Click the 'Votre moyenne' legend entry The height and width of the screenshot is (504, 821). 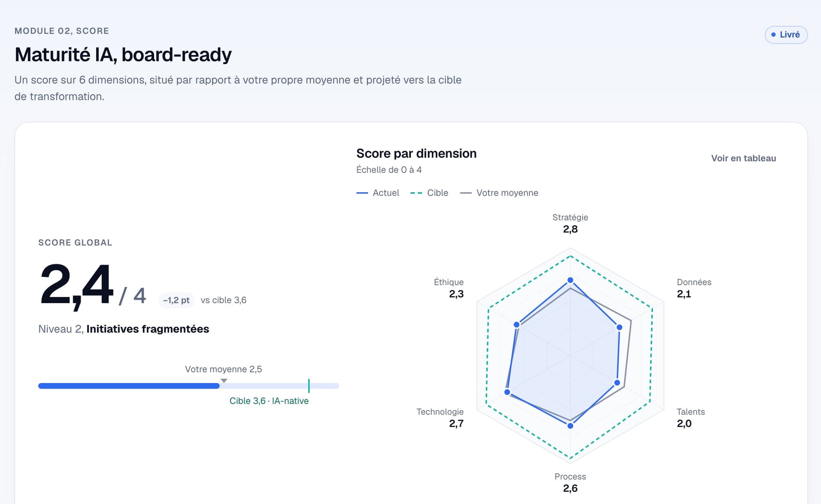point(499,193)
